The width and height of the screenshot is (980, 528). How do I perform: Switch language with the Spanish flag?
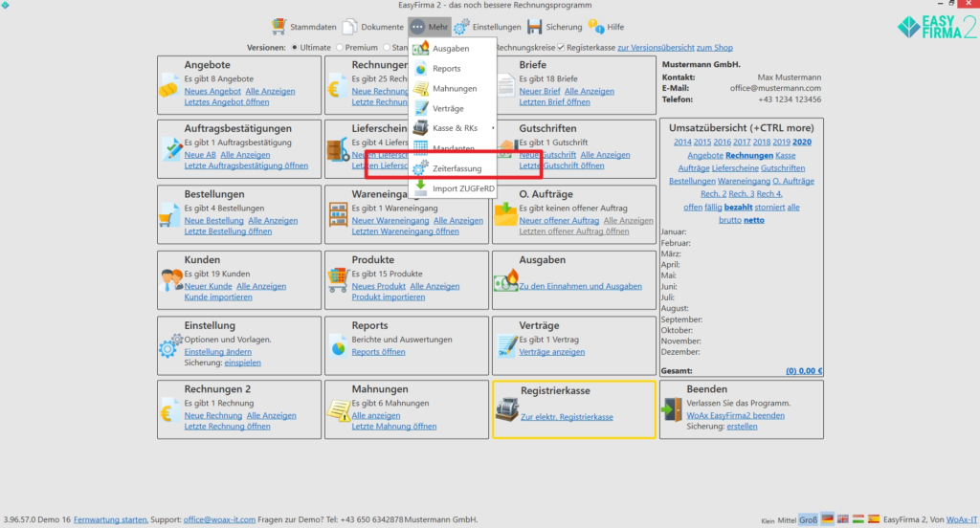pyautogui.click(x=874, y=519)
